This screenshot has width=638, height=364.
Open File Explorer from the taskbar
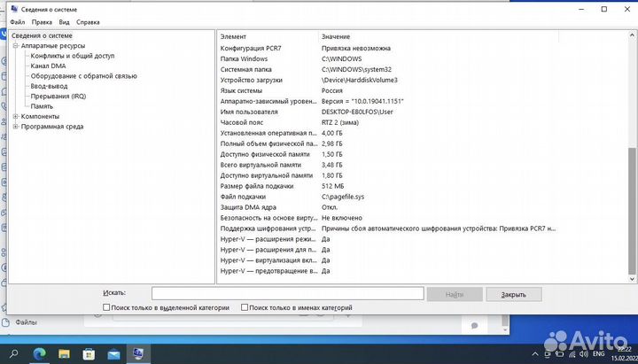click(x=66, y=353)
